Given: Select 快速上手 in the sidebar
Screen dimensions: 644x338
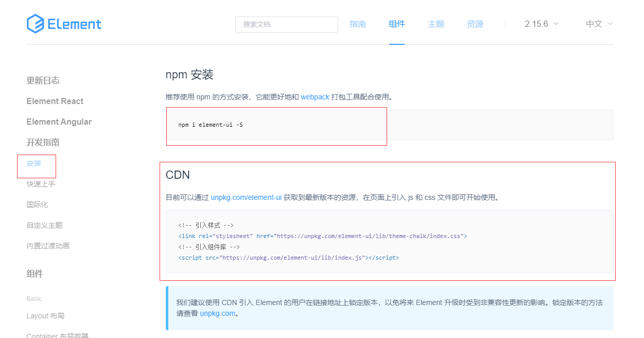Looking at the screenshot, I should [x=41, y=184].
